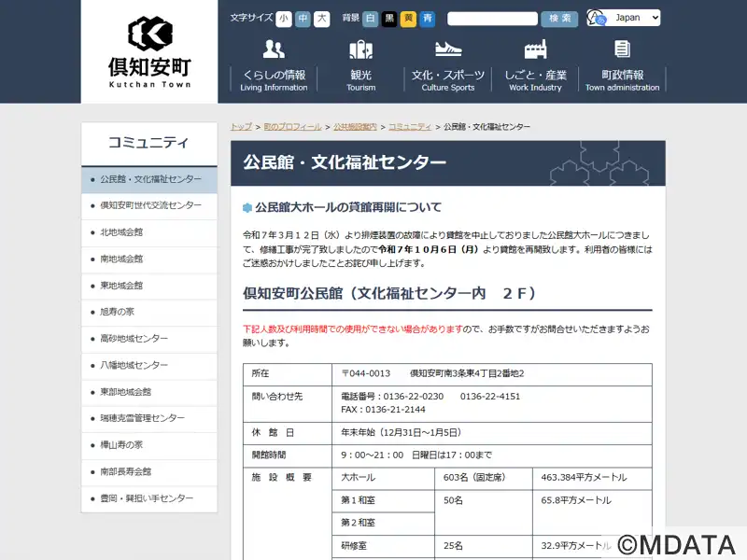
Task: Open the Culture Sports sneaker icon
Action: pos(448,49)
